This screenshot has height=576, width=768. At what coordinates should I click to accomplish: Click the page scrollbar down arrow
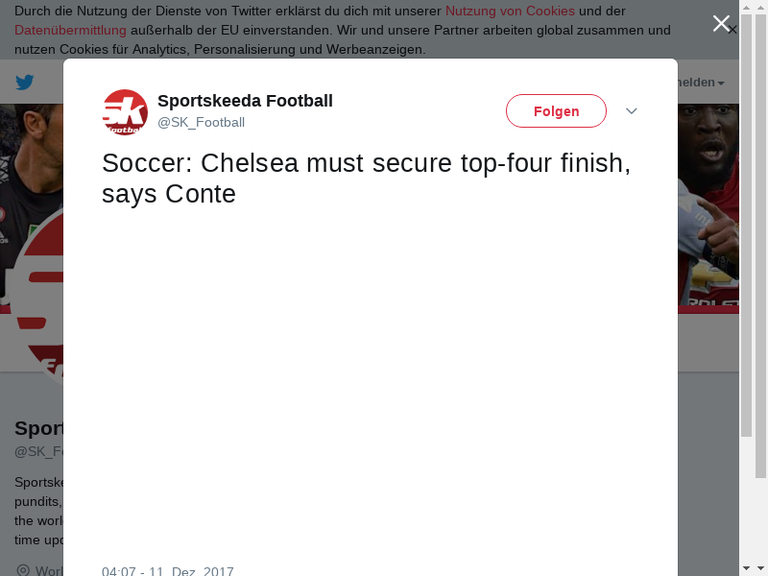(760, 568)
